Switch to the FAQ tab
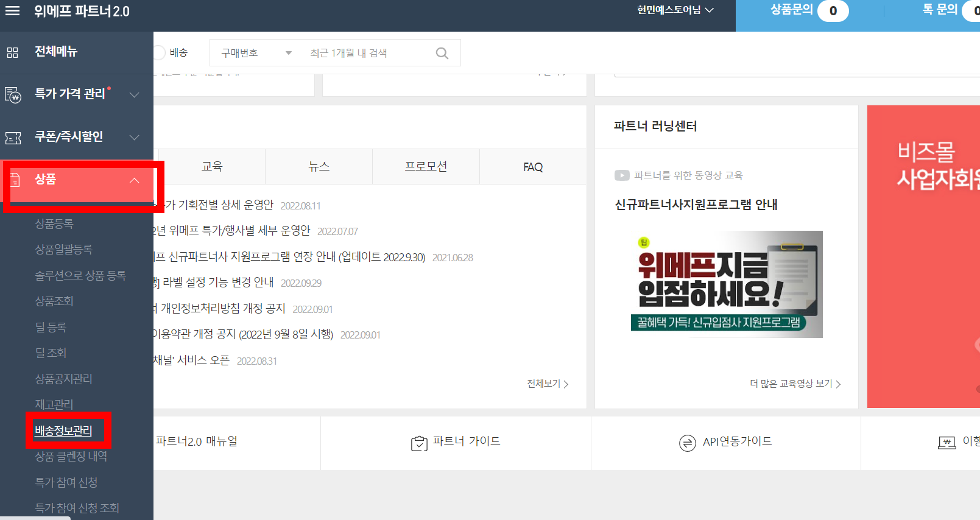 click(x=533, y=167)
